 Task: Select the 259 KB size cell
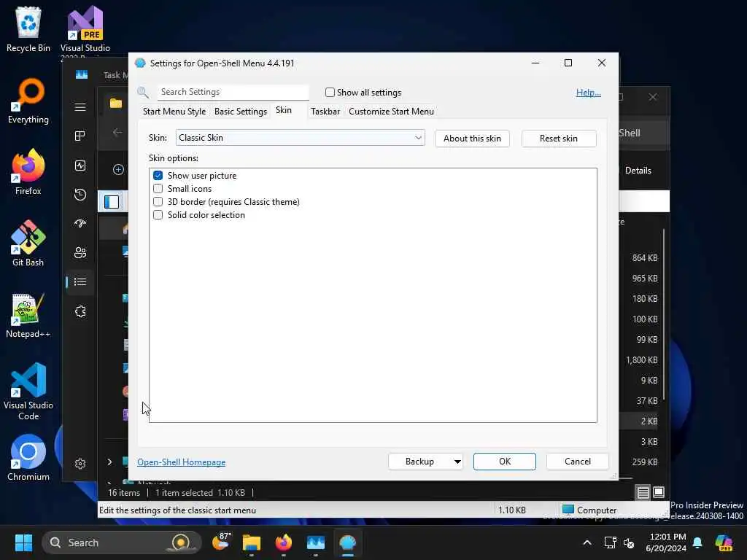point(645,462)
